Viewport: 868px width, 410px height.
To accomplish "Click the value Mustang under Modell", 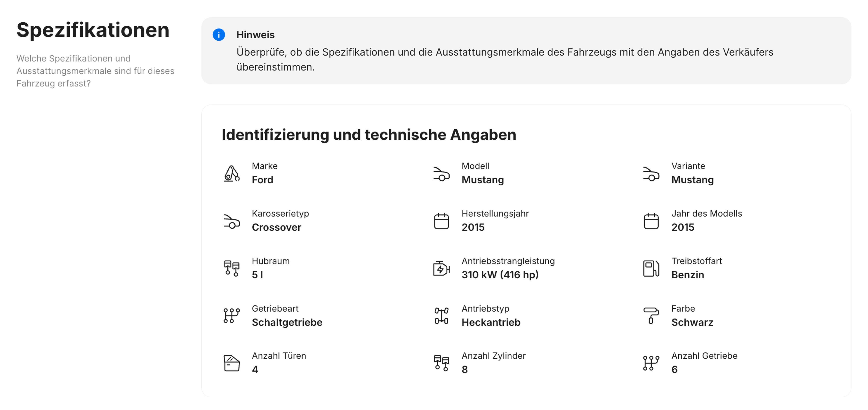I will (x=483, y=180).
